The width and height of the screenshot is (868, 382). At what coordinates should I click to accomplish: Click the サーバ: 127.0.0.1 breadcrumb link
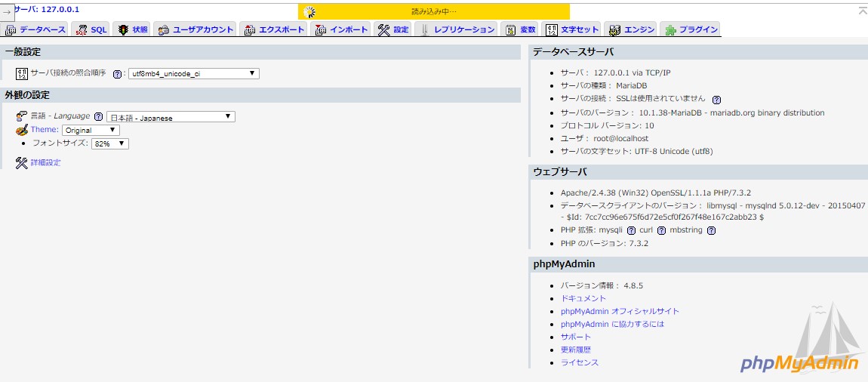coord(47,9)
